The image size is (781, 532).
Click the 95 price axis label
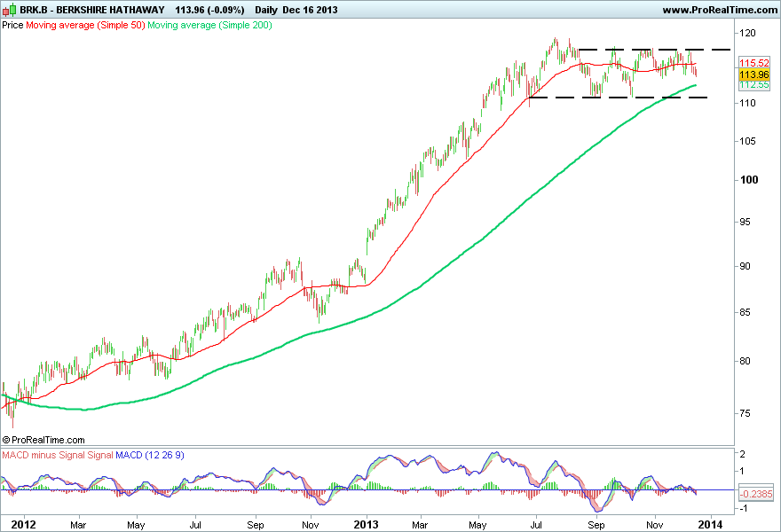[745, 222]
